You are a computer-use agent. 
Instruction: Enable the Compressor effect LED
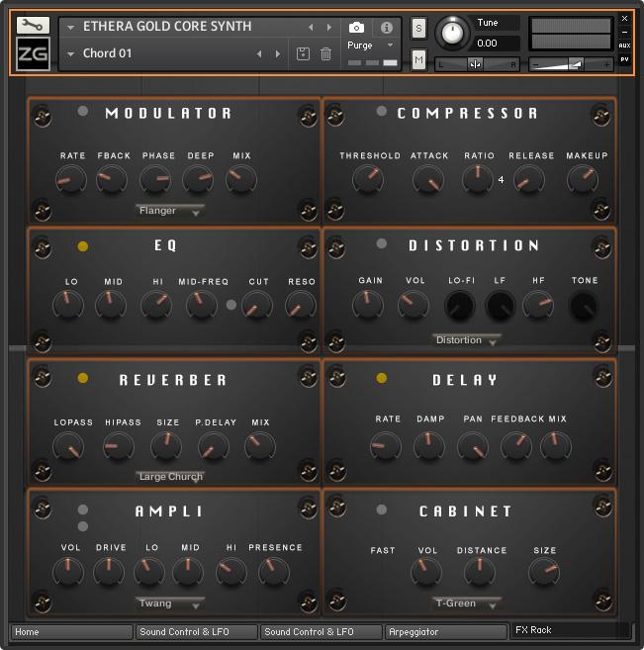point(381,111)
